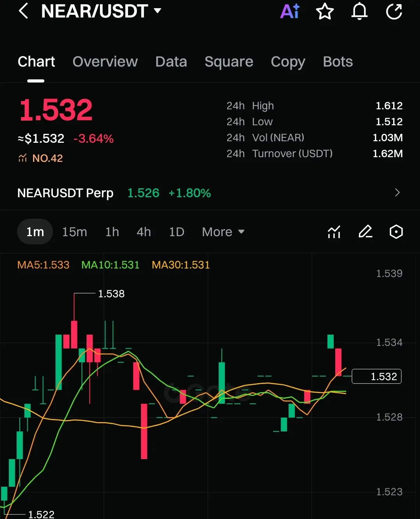The width and height of the screenshot is (420, 519).
Task: Share the chart using the share arrow icon
Action: [394, 11]
